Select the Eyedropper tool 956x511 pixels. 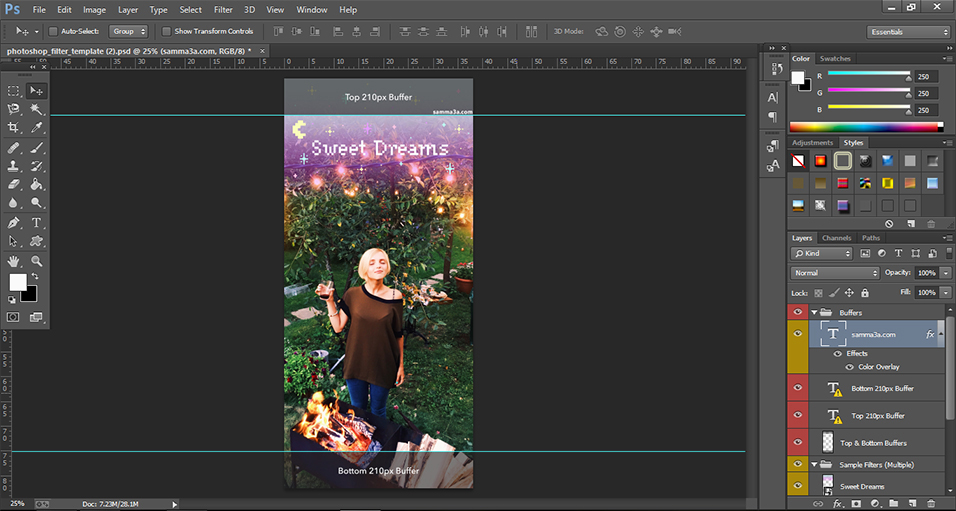pos(37,128)
